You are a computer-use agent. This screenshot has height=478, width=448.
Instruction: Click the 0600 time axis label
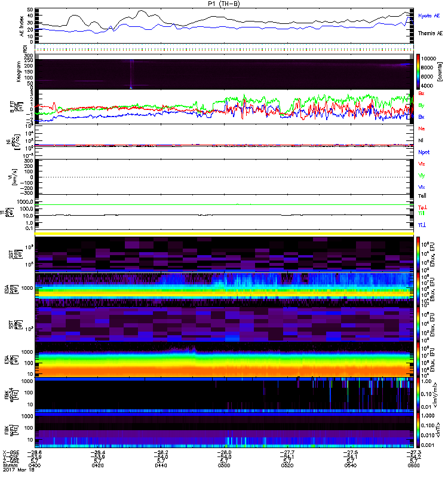point(413,465)
